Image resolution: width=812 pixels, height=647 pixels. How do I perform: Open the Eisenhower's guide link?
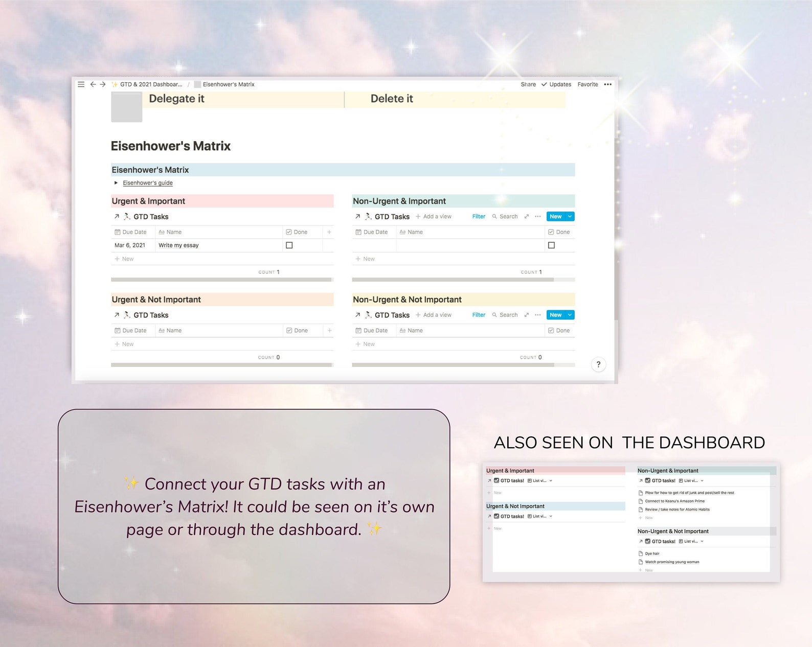pyautogui.click(x=148, y=183)
